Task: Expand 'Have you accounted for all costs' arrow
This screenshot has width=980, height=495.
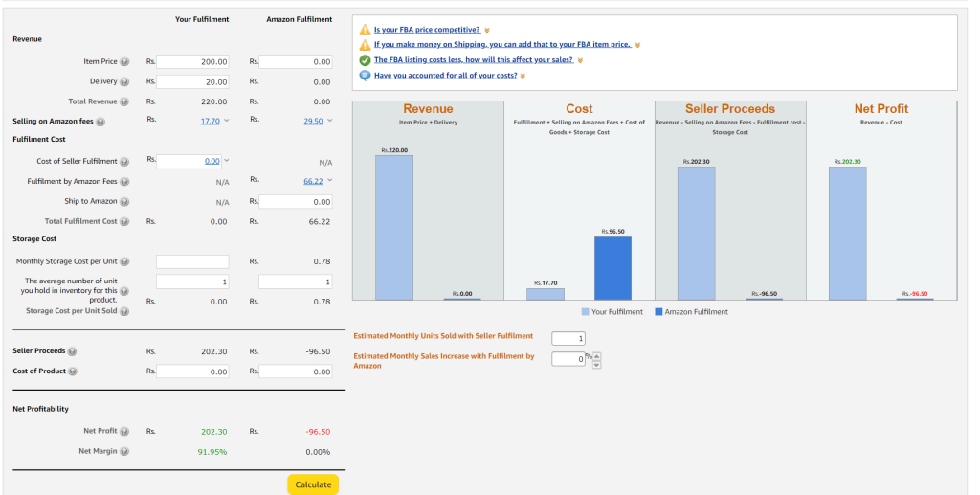Action: [x=523, y=77]
